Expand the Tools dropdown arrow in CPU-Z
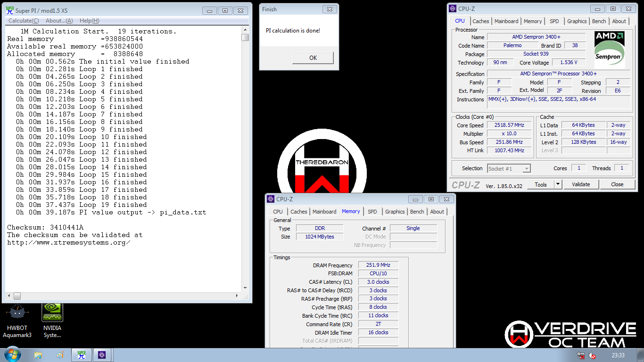 pos(558,184)
